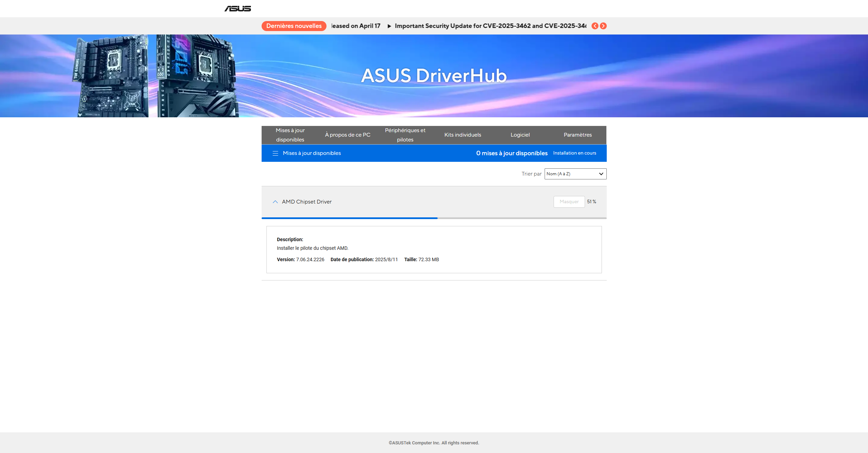Show previous news item with left arrow
The height and width of the screenshot is (453, 868).
pos(595,26)
